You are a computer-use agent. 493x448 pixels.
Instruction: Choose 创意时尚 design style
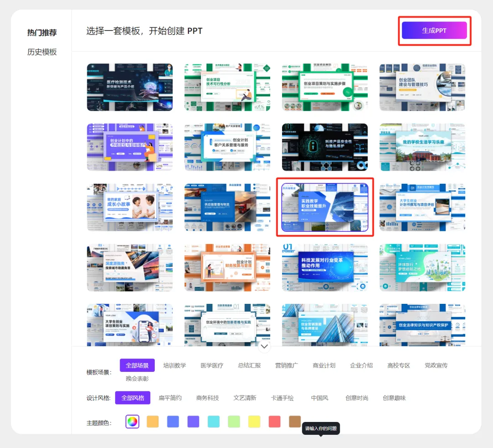357,398
